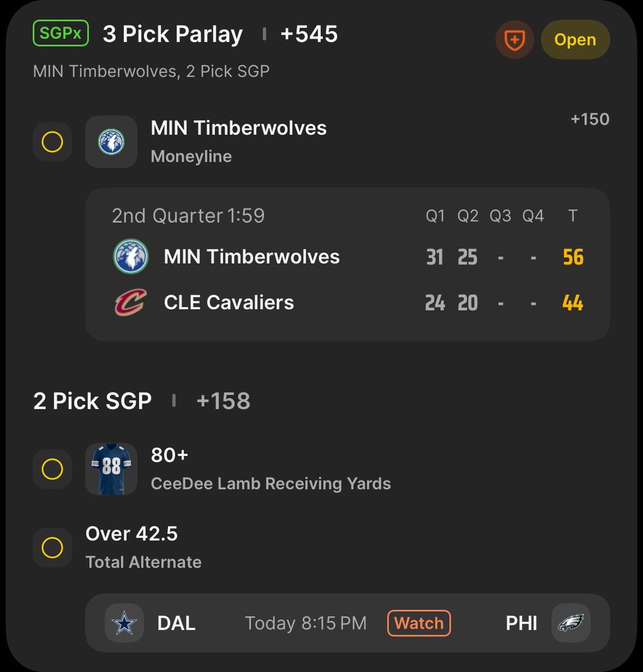Toggle the Over 42.5 pick circle
This screenshot has width=643, height=672.
53,547
